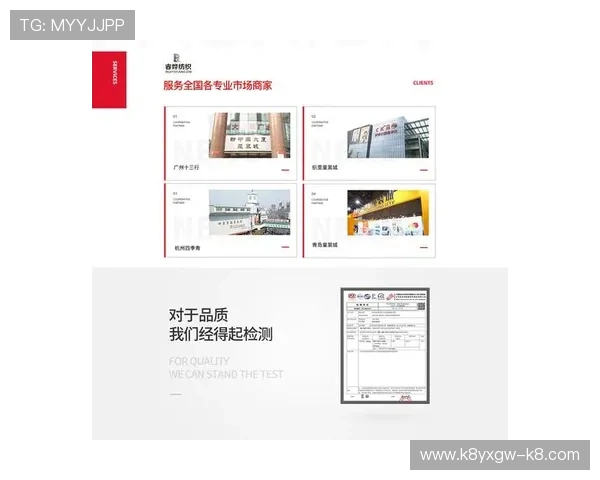
Task: Click the company logo above the heading
Action: 178,63
